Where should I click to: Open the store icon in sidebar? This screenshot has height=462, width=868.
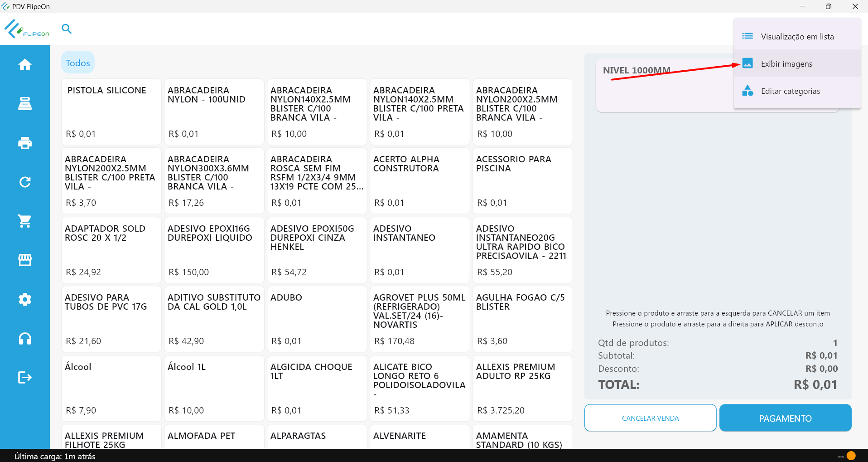[25, 260]
